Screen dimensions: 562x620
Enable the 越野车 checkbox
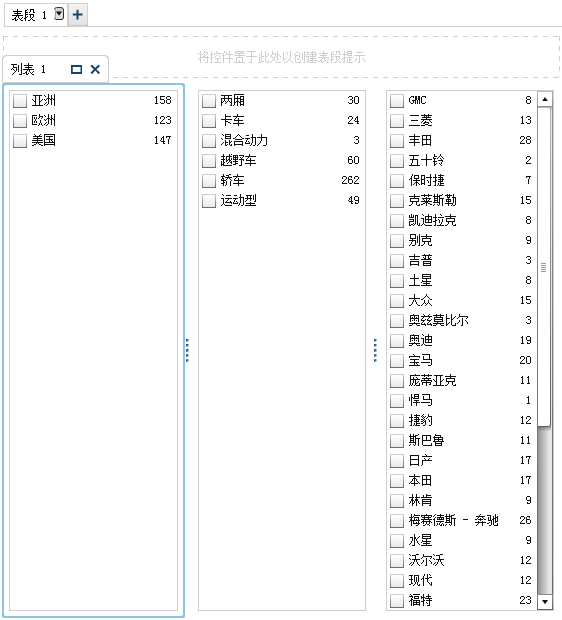tap(208, 161)
